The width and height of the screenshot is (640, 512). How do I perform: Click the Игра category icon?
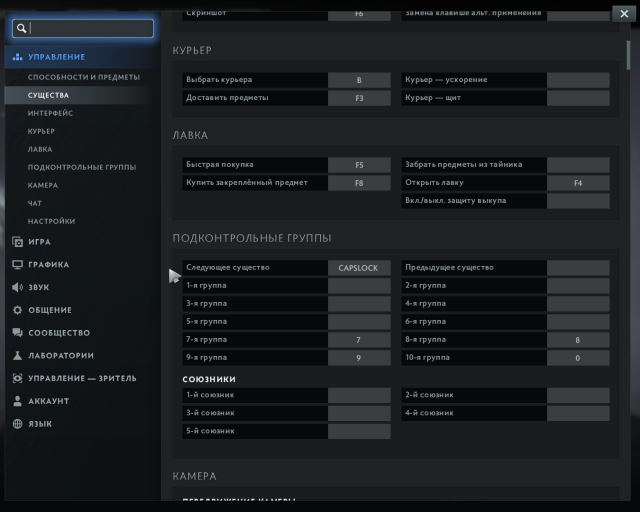click(17, 242)
